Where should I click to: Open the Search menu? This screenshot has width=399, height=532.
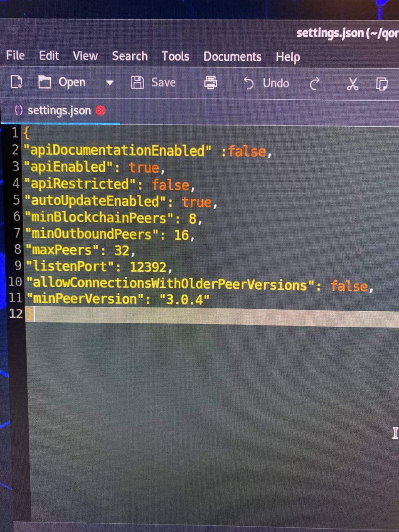(x=130, y=56)
